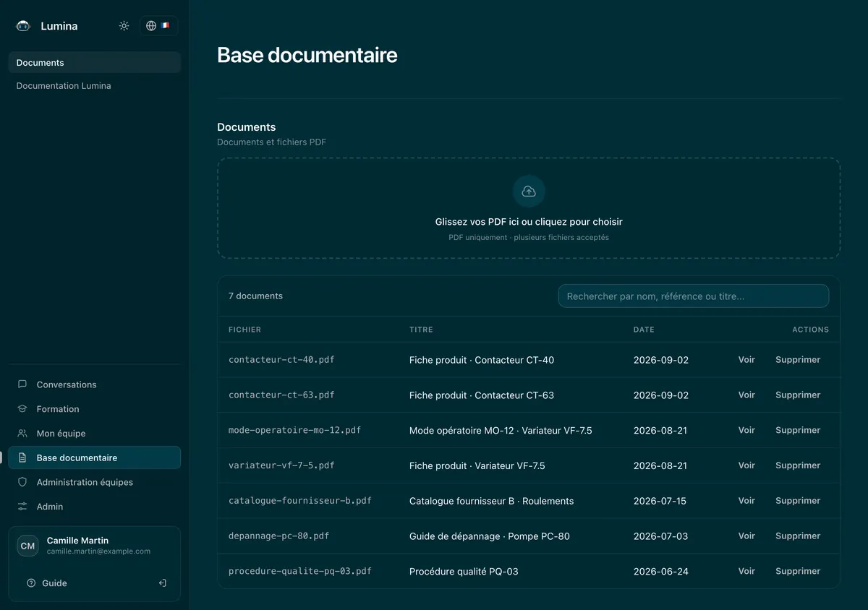View depannage-pc-80.pdf

[746, 536]
